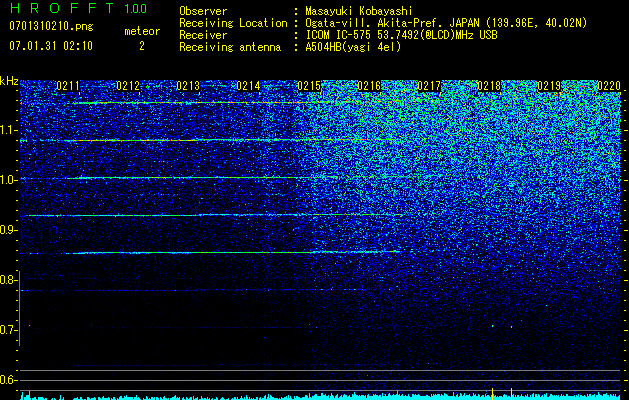This screenshot has width=629, height=400.
Task: Click the Receiving Location label
Action: [x=233, y=23]
